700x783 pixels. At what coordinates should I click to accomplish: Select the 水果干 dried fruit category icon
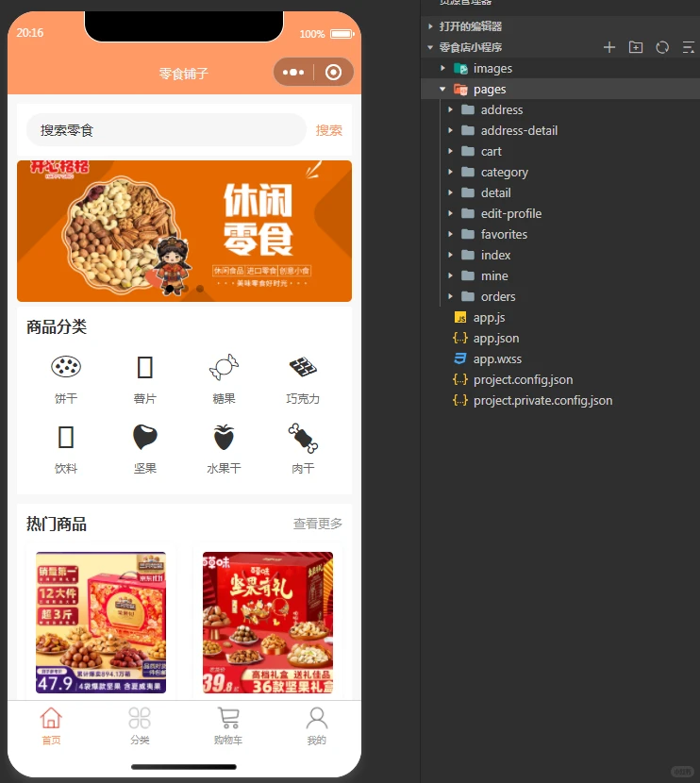click(x=224, y=437)
